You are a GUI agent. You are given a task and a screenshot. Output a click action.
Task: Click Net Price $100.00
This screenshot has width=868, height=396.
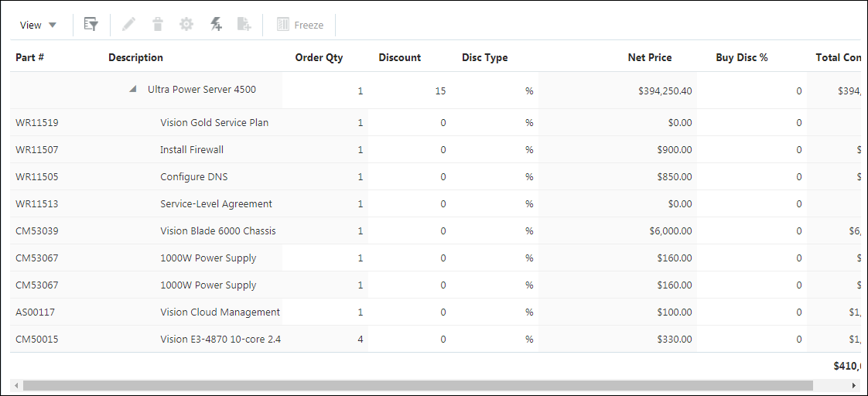675,312
